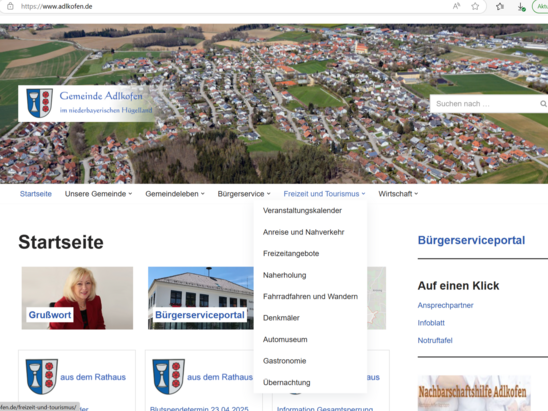The image size is (548, 411).
Task: Click the lock icon in address bar
Action: 10,6
